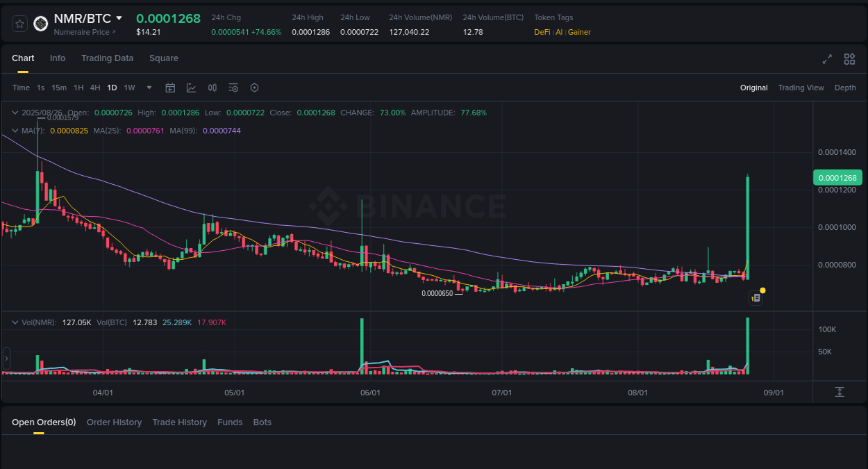Toggle the favorite star for NMR/BTC
Screen dimensions: 868x469
click(x=19, y=23)
